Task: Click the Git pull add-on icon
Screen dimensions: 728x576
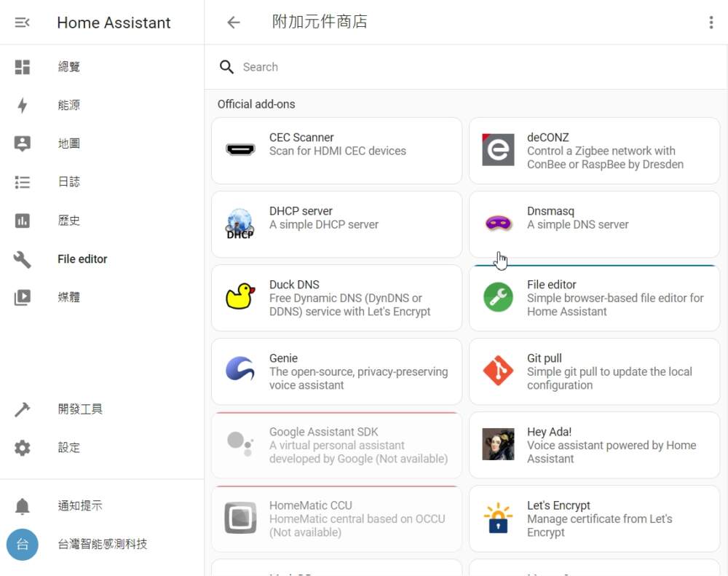Action: click(498, 371)
